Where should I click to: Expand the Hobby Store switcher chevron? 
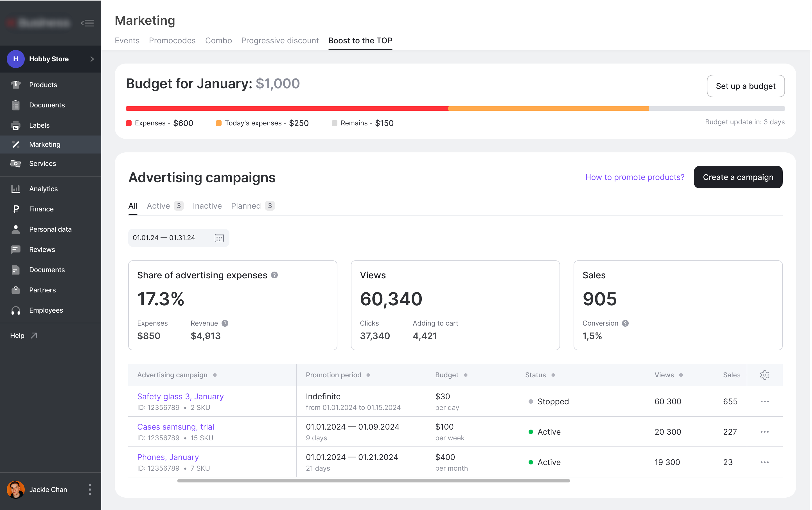click(92, 59)
